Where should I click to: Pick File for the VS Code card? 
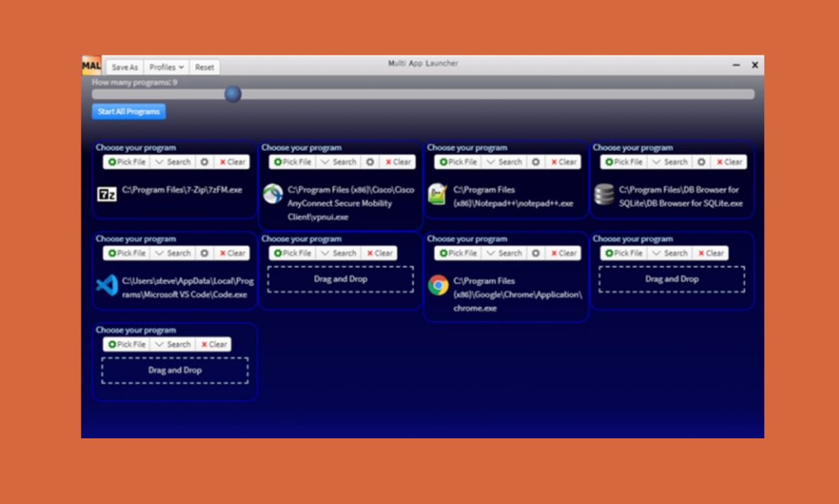[127, 253]
